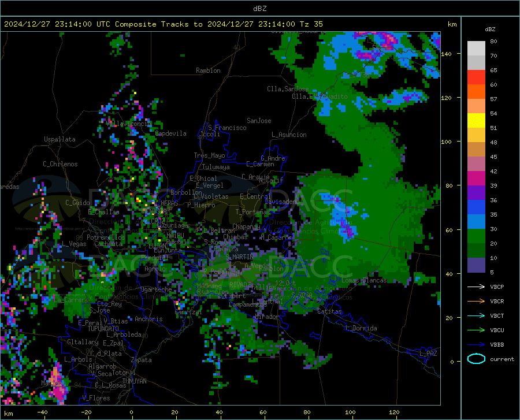The image size is (520, 420).
Task: Select the bright green 20-30 dBZ swatch
Action: click(x=476, y=236)
